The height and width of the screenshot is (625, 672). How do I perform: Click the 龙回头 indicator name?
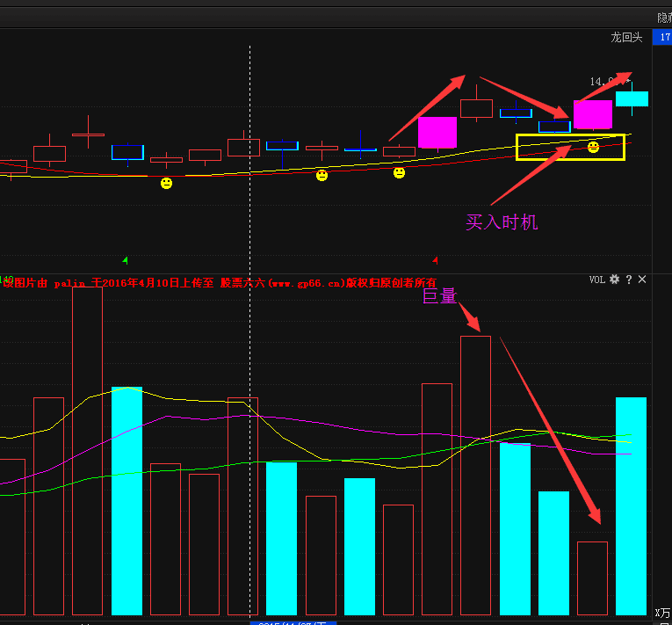click(x=628, y=38)
